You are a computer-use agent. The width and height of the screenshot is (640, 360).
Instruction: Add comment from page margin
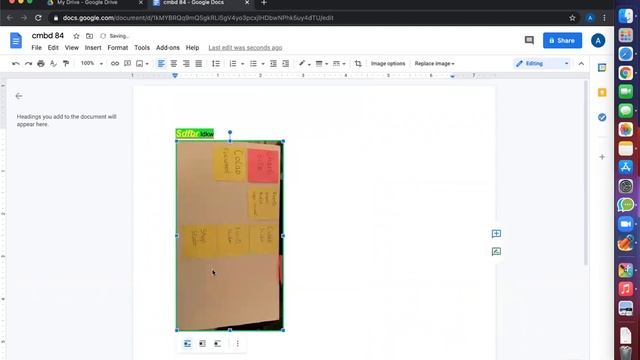pos(496,233)
